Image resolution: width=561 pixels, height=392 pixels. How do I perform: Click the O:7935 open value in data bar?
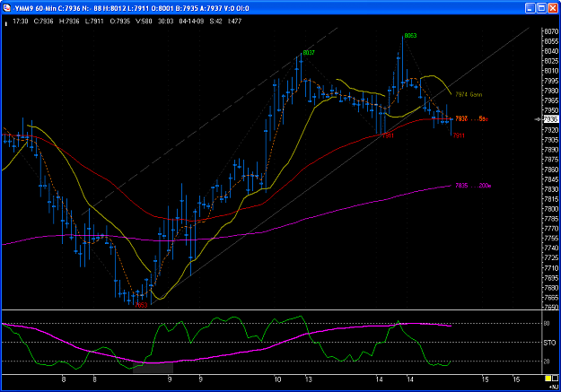[x=120, y=22]
